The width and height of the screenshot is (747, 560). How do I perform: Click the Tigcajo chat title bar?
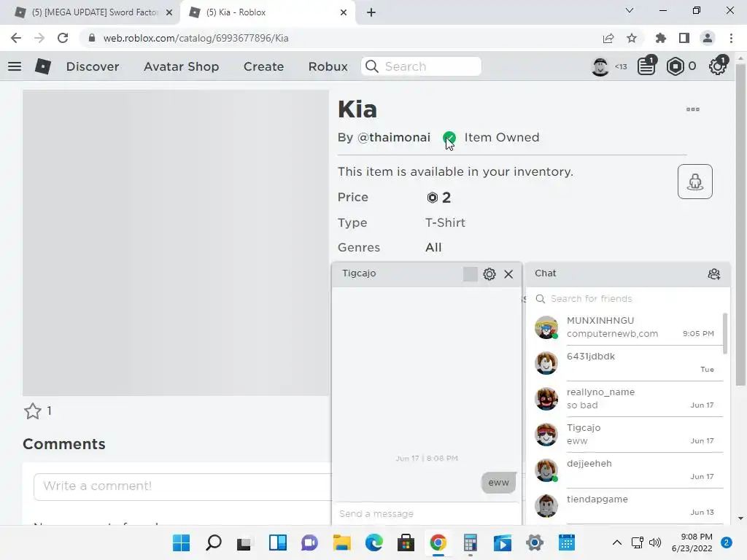[x=426, y=274]
